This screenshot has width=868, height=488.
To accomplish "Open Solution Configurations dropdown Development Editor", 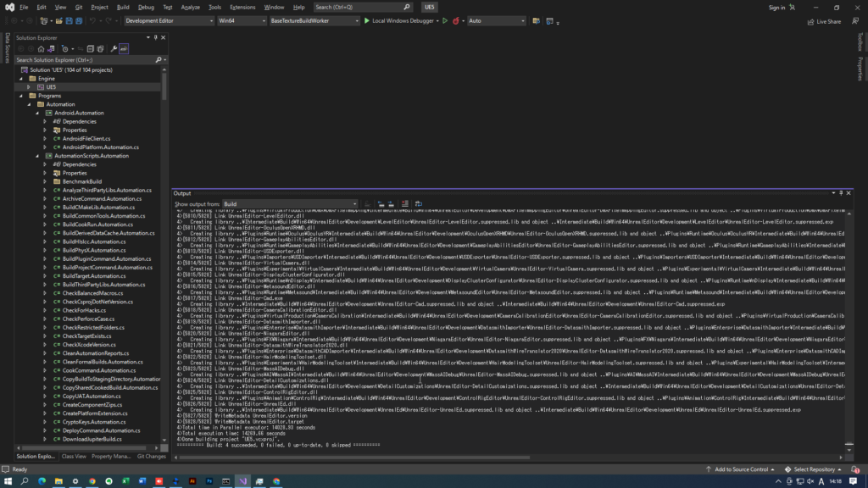I will point(169,21).
